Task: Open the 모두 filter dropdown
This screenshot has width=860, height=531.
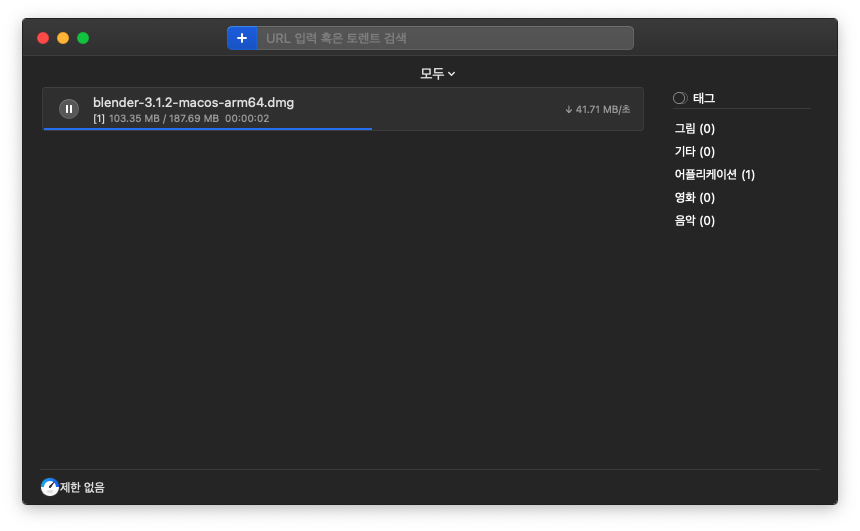Action: 437,74
